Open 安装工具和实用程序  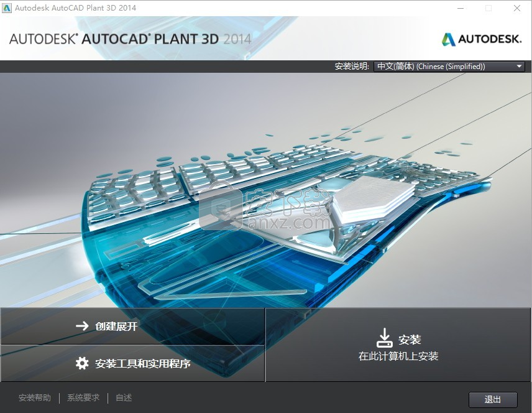coord(132,363)
